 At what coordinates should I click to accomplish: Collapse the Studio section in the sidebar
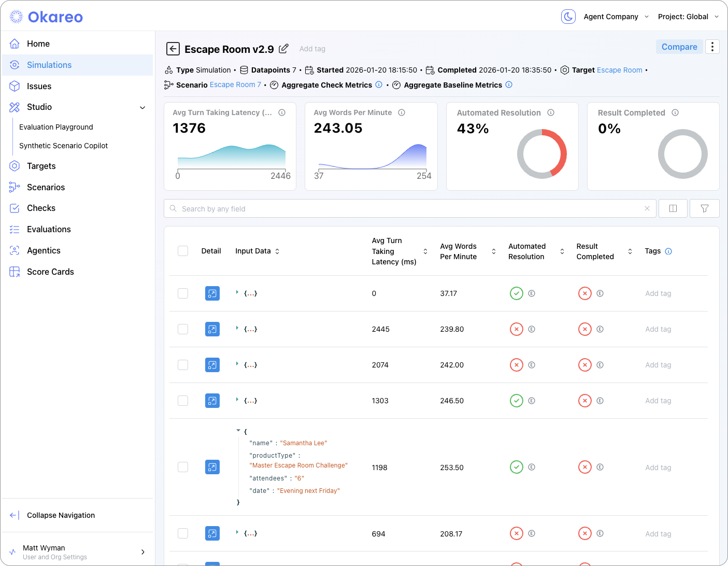[142, 107]
